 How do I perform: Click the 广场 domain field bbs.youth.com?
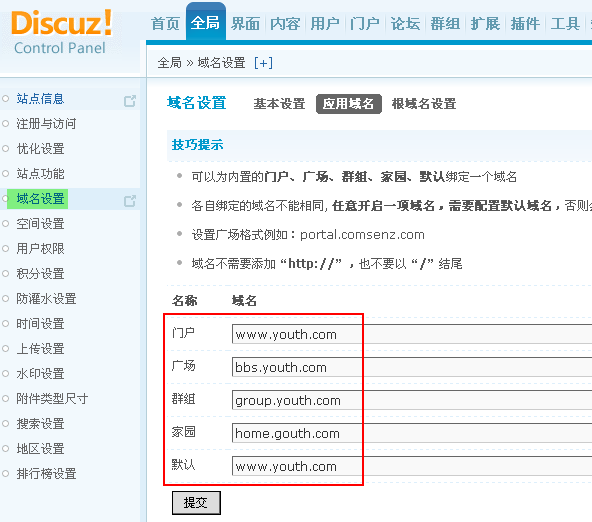pyautogui.click(x=412, y=367)
